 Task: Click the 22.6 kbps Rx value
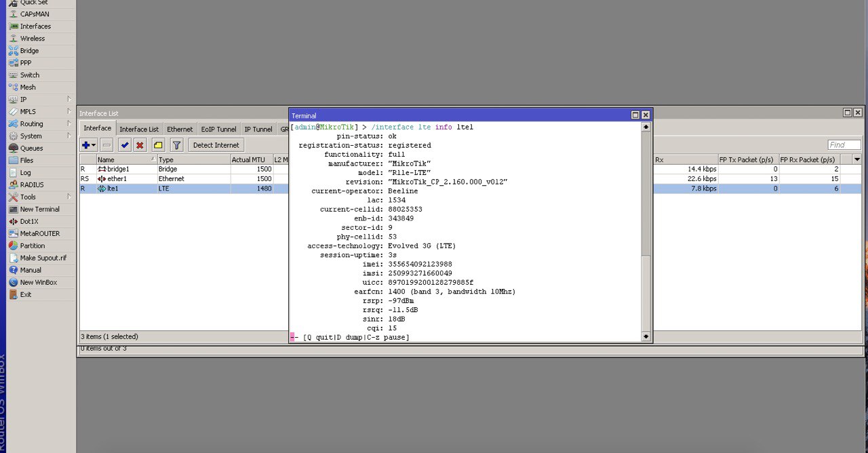coord(702,178)
